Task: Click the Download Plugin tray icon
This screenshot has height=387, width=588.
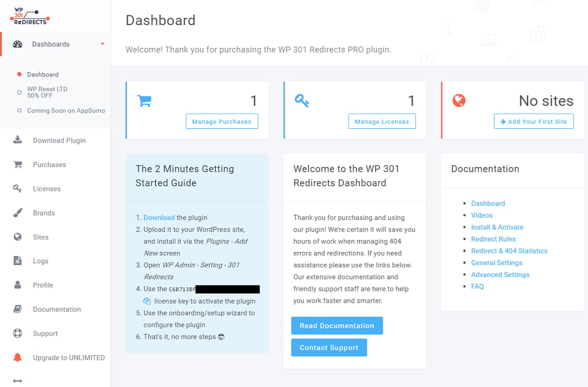Action: pos(18,140)
